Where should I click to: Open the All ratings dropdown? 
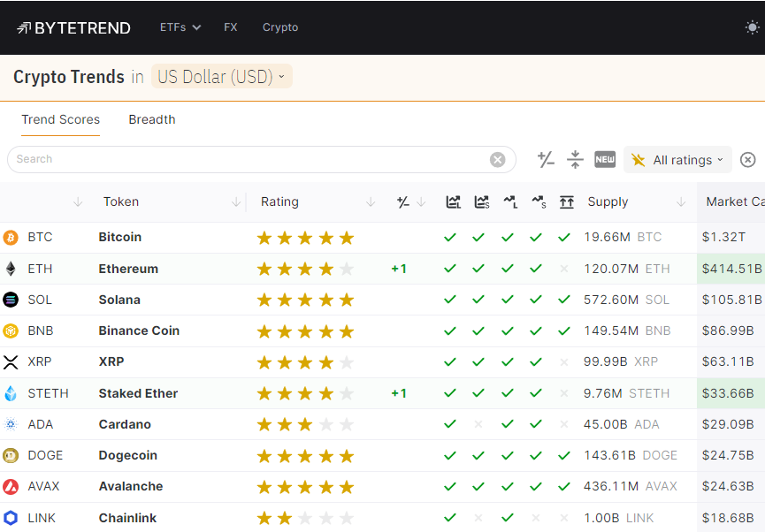coord(677,160)
